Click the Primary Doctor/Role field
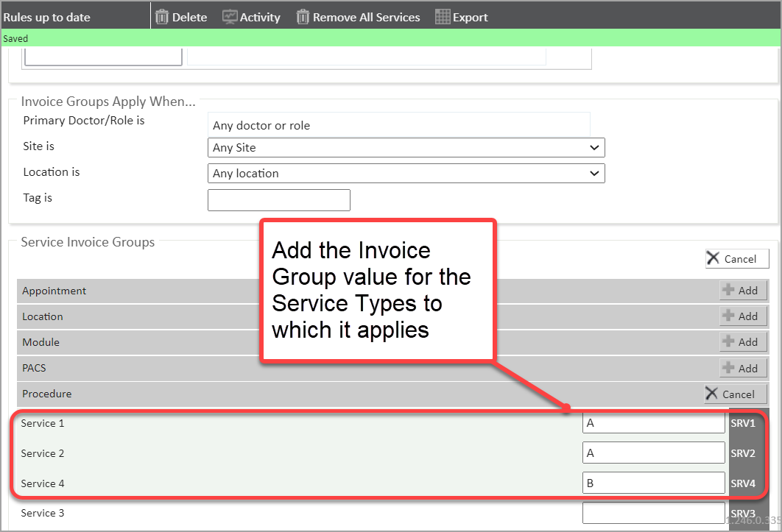Screen dimensions: 782x532 (398, 125)
